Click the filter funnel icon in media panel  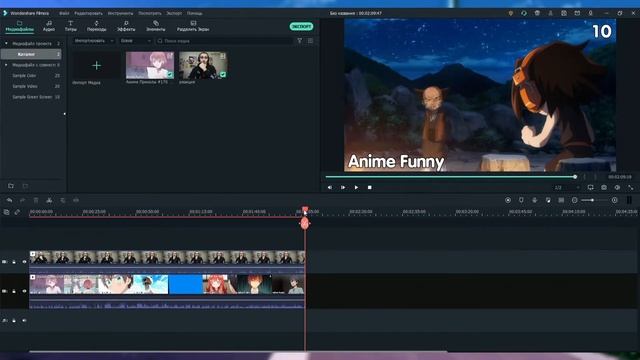(300, 41)
